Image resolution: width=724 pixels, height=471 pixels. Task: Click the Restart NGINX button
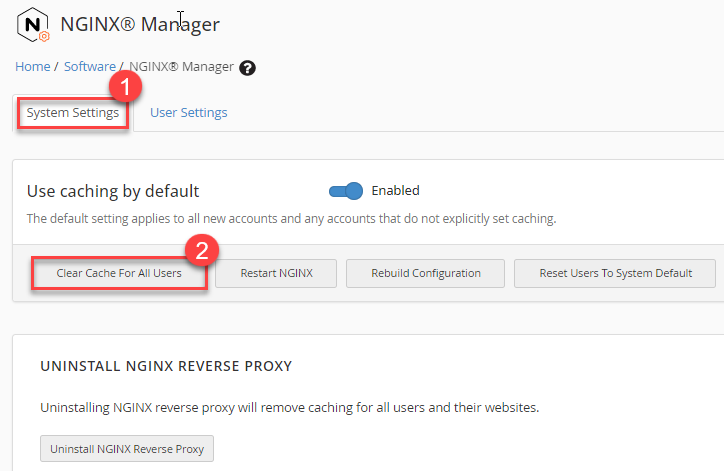[275, 273]
